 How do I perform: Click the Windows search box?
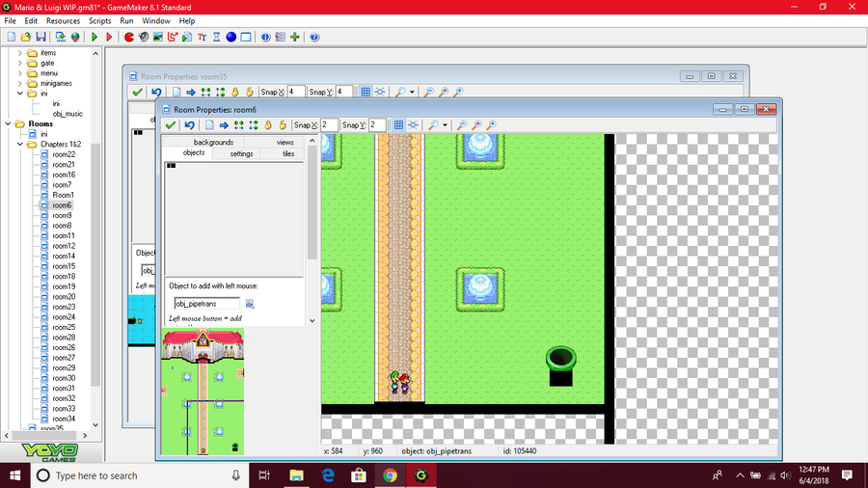(138, 475)
